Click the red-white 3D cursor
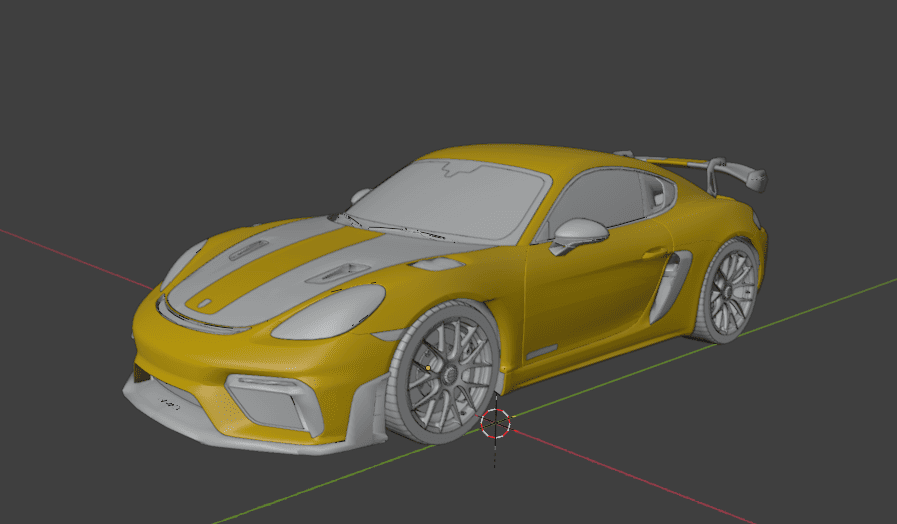The width and height of the screenshot is (897, 524). click(495, 424)
